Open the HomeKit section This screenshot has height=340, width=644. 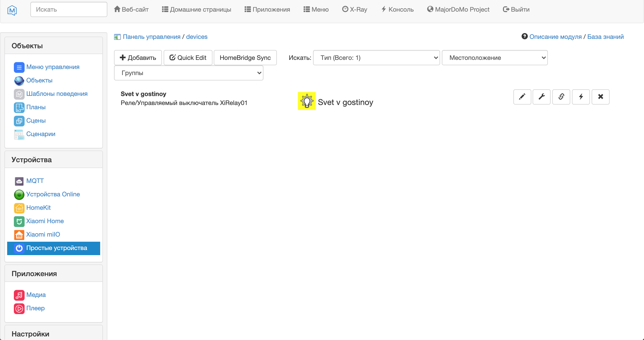pyautogui.click(x=38, y=208)
